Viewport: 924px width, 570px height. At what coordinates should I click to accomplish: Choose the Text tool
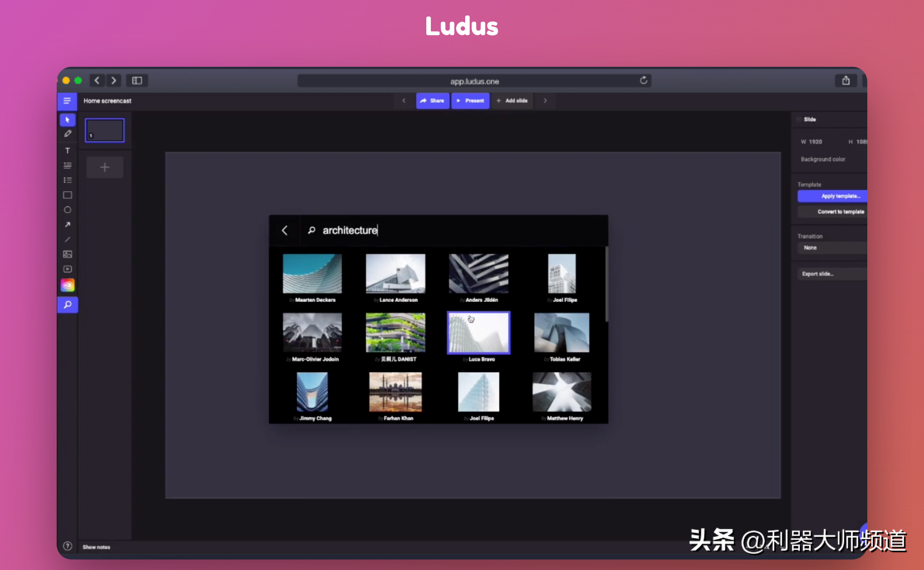pyautogui.click(x=68, y=151)
